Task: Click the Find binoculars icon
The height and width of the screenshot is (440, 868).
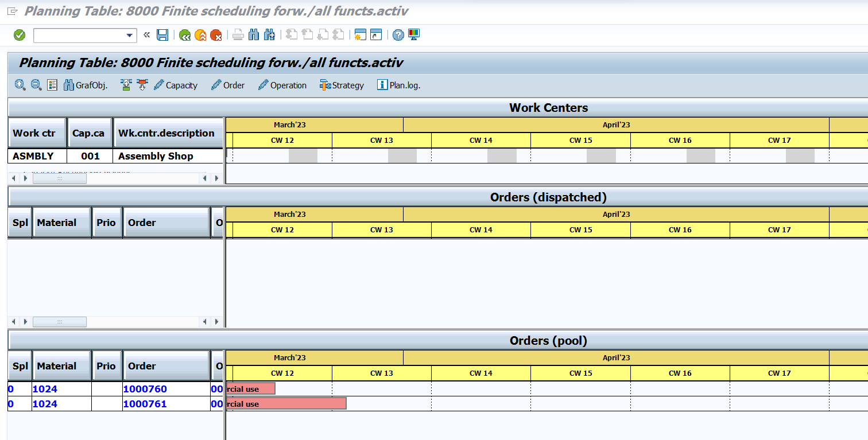Action: point(253,34)
